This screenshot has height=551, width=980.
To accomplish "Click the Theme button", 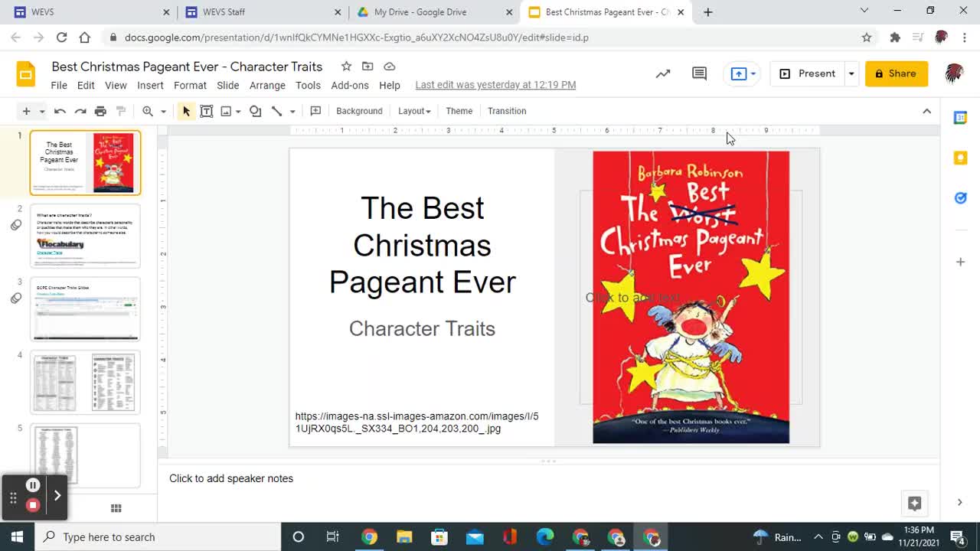I will pyautogui.click(x=459, y=111).
